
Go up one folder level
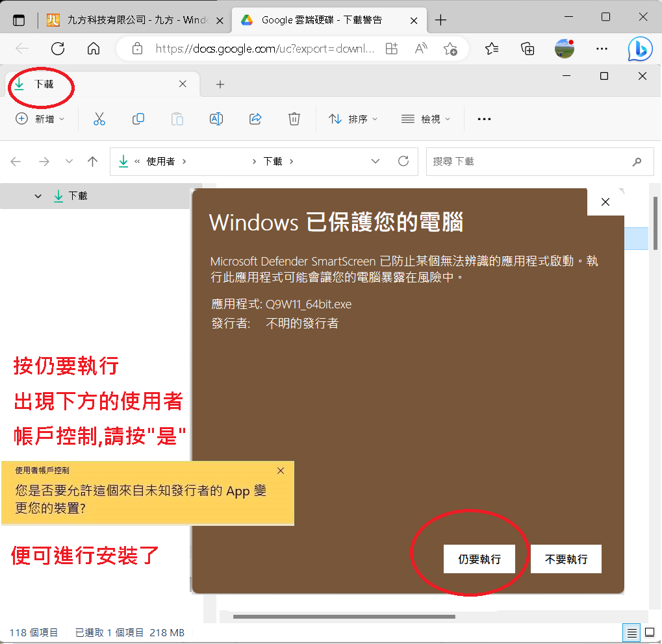click(92, 161)
